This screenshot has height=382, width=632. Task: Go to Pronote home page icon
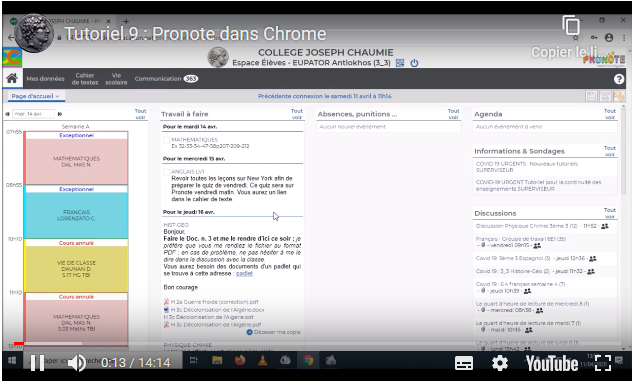(x=12, y=78)
